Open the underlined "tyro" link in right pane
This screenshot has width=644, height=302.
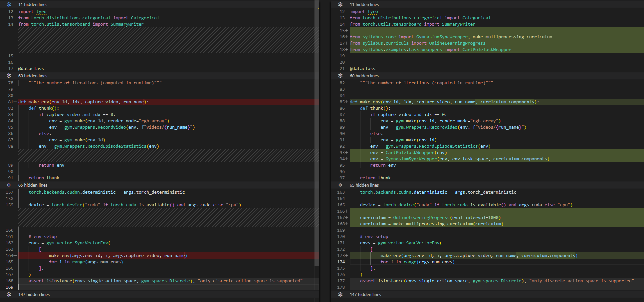click(373, 11)
